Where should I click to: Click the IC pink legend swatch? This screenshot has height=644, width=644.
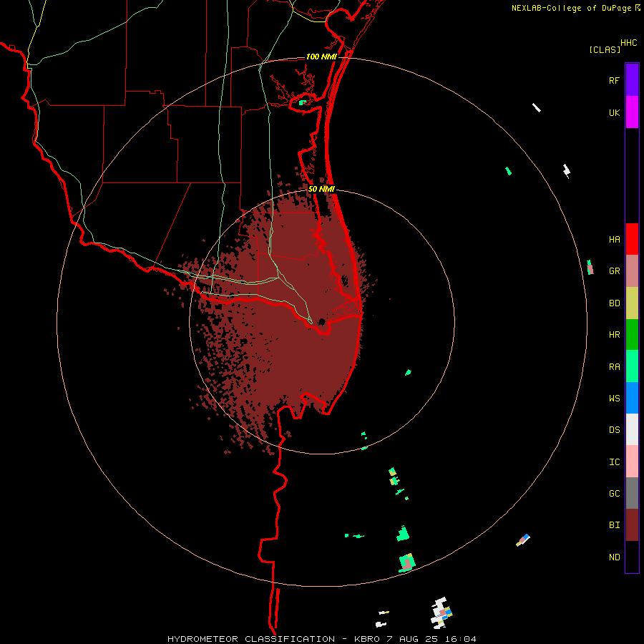click(632, 462)
